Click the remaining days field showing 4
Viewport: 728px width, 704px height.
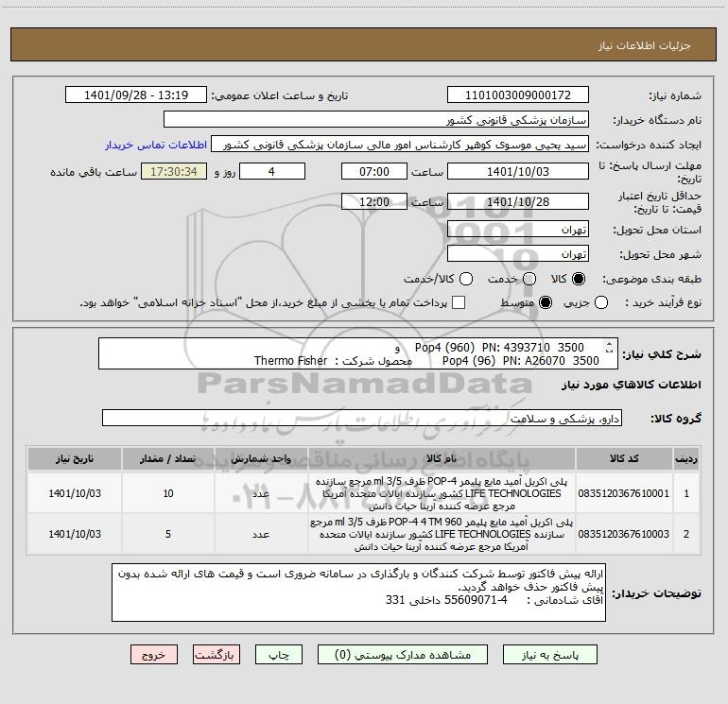[x=271, y=172]
